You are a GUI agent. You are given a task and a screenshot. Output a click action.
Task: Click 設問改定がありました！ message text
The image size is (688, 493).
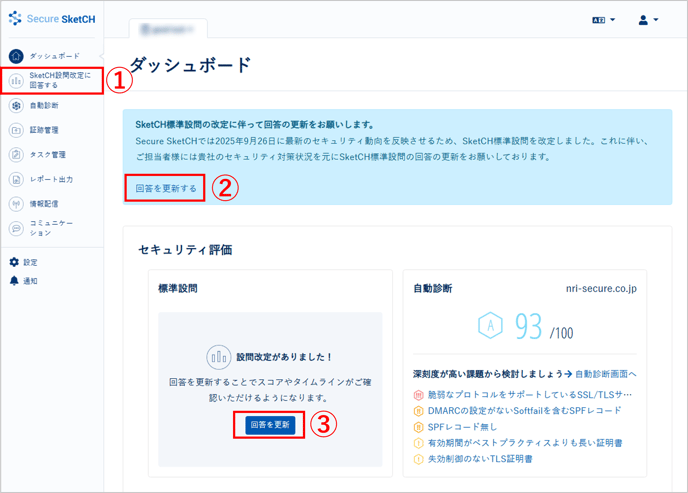coord(285,357)
